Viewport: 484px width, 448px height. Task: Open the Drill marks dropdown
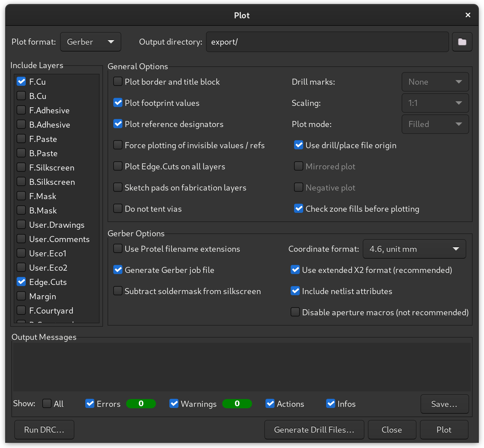tap(435, 82)
